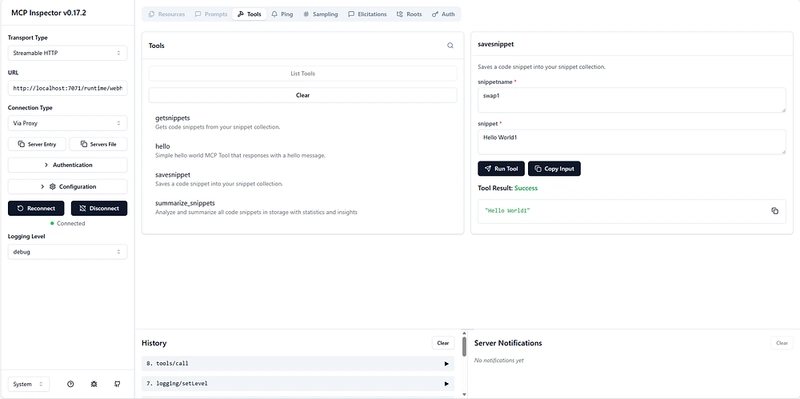Click the Server Entry button
The image size is (800, 399).
point(37,144)
